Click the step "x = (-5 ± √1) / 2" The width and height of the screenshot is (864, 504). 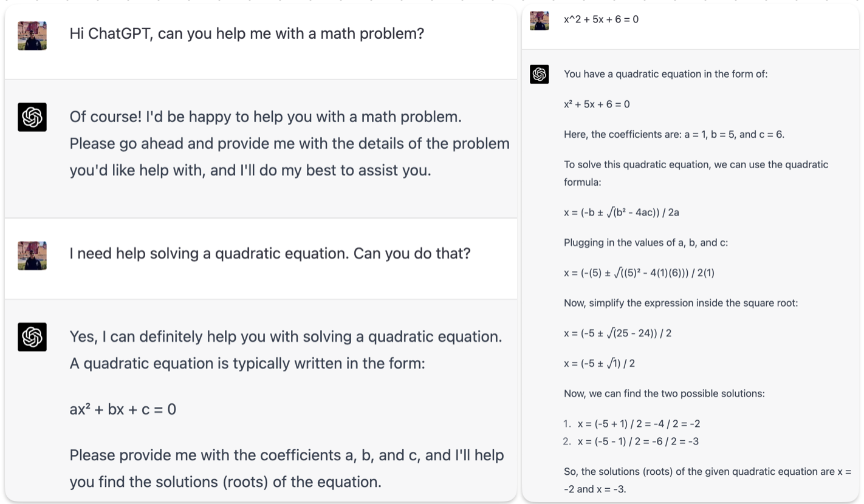[599, 363]
